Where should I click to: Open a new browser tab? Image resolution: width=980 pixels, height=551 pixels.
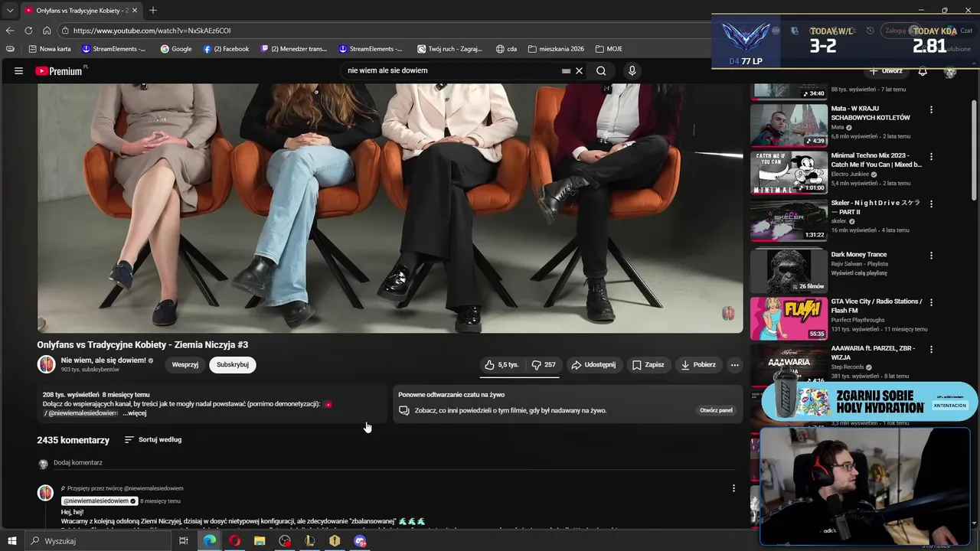point(153,11)
